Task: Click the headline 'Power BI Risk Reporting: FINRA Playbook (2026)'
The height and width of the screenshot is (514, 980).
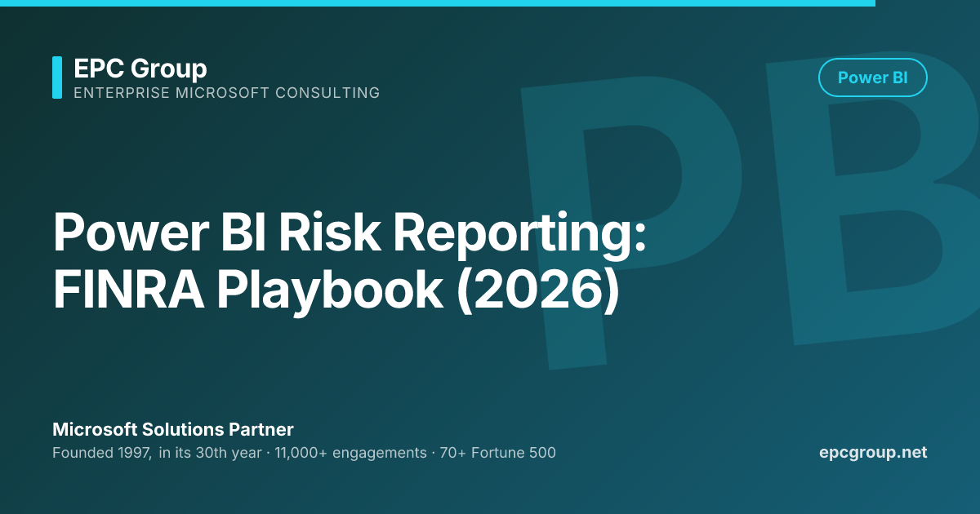Action: (x=350, y=261)
